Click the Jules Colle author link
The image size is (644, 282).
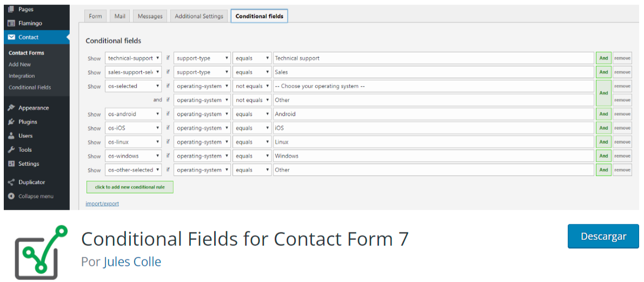point(132,262)
